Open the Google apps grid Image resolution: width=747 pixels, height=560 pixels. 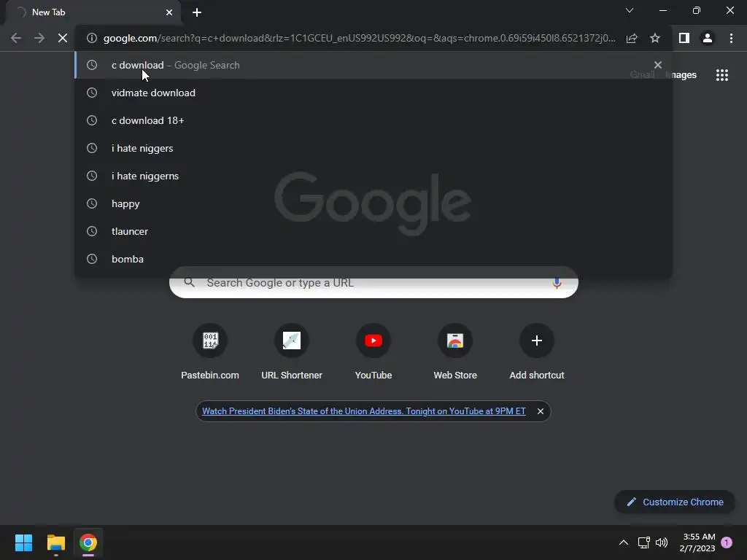(x=721, y=75)
